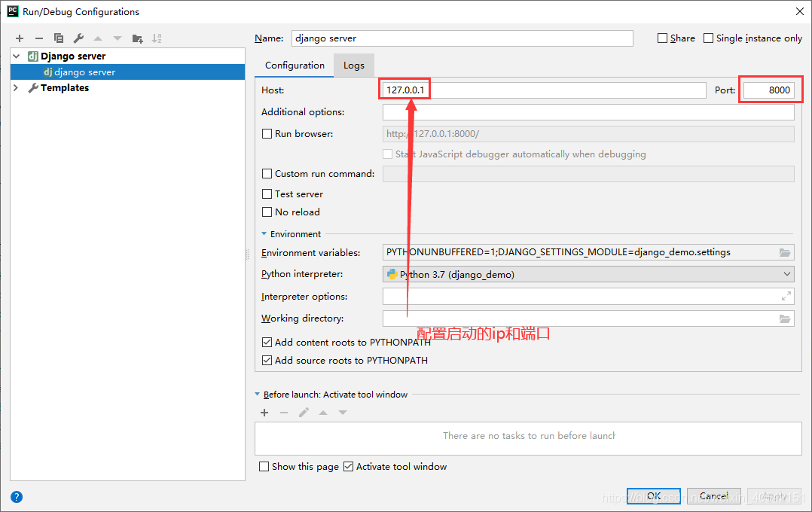
Task: Toggle Activate tool window checkbox
Action: [x=349, y=466]
